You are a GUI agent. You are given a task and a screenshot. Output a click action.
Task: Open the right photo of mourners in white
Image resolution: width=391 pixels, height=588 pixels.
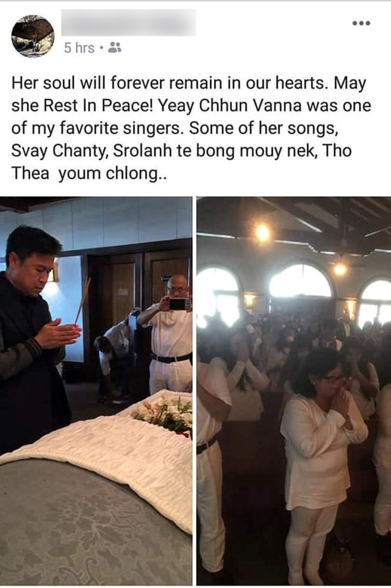294,391
